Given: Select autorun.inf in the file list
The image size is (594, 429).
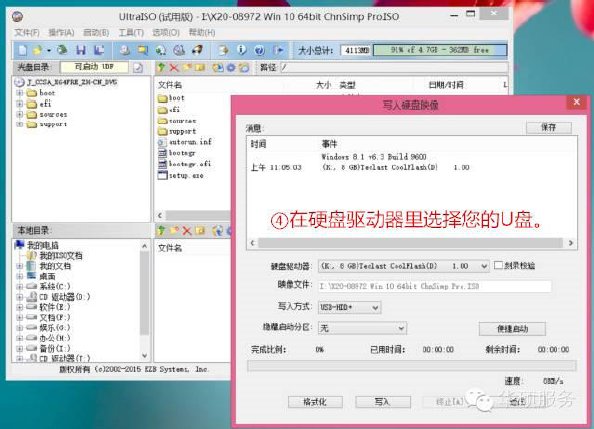Looking at the screenshot, I should pos(185,142).
